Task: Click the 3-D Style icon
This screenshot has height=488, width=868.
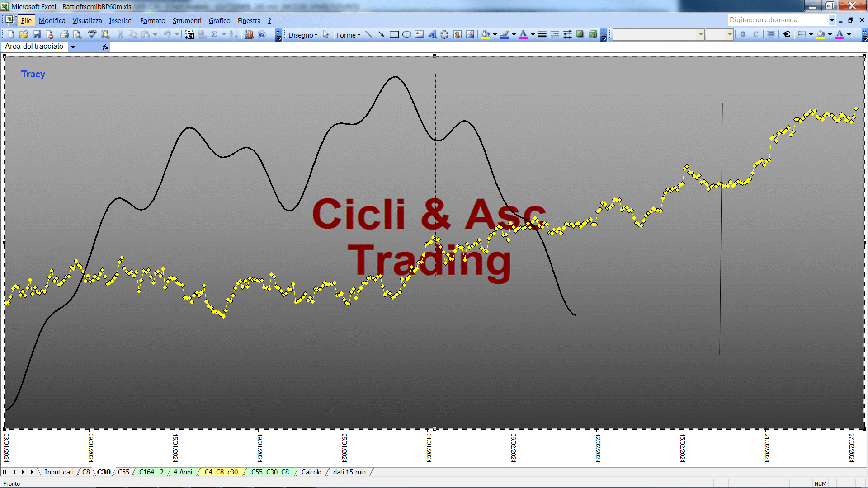Action: coord(593,34)
